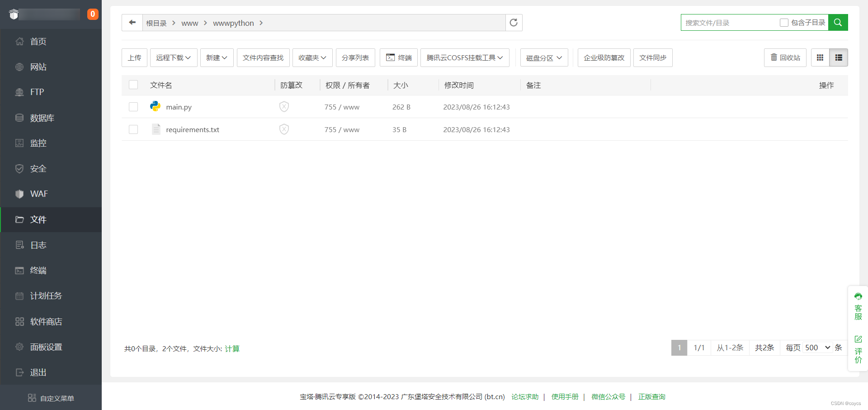This screenshot has width=868, height=410.
Task: Tick the checkbox for requirements.txt
Action: coord(133,129)
